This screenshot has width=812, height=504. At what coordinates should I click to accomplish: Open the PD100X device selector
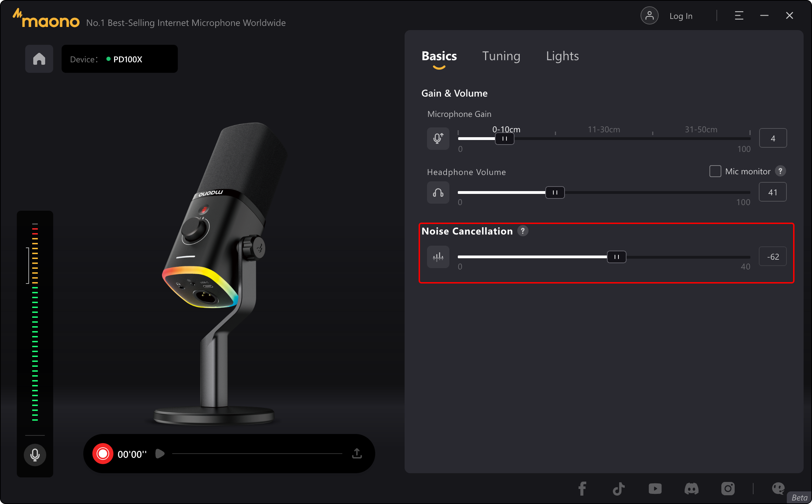120,59
